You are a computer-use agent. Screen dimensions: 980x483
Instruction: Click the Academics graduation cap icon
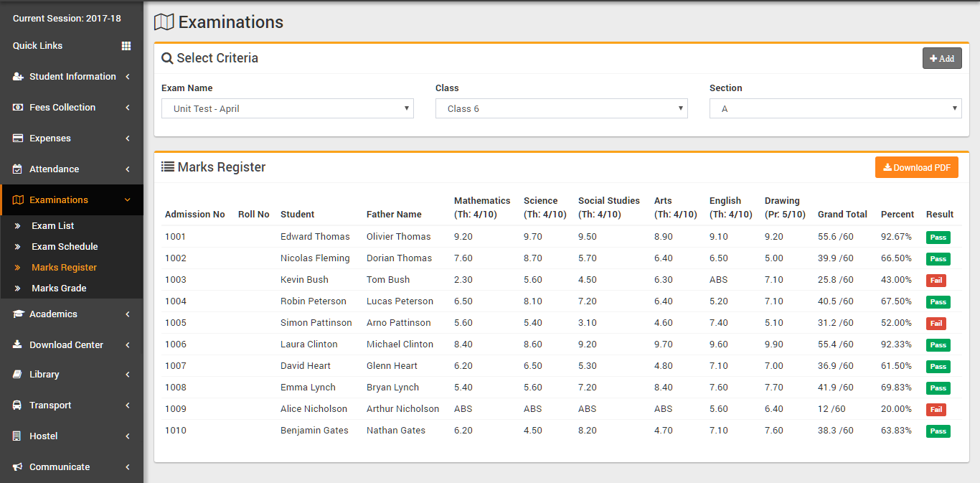[18, 314]
